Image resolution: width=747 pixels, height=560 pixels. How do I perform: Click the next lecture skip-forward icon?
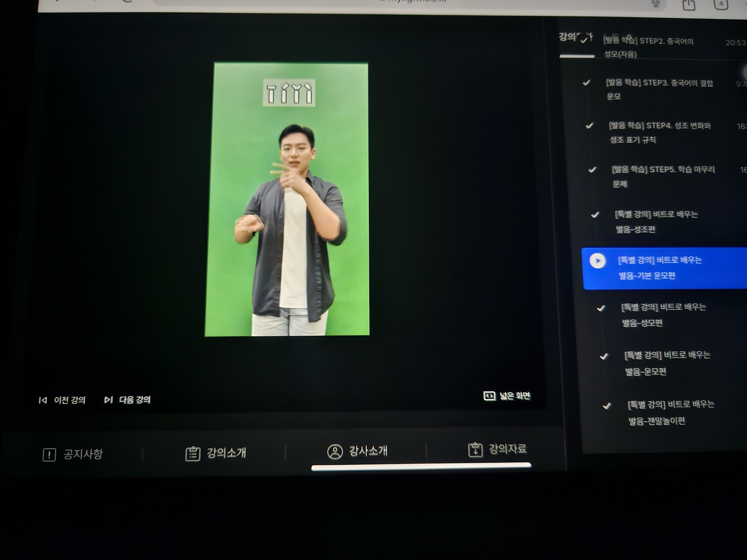(108, 400)
